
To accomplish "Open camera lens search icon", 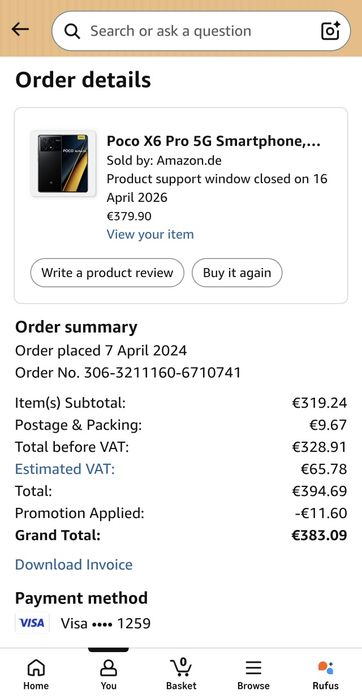I will pos(330,31).
